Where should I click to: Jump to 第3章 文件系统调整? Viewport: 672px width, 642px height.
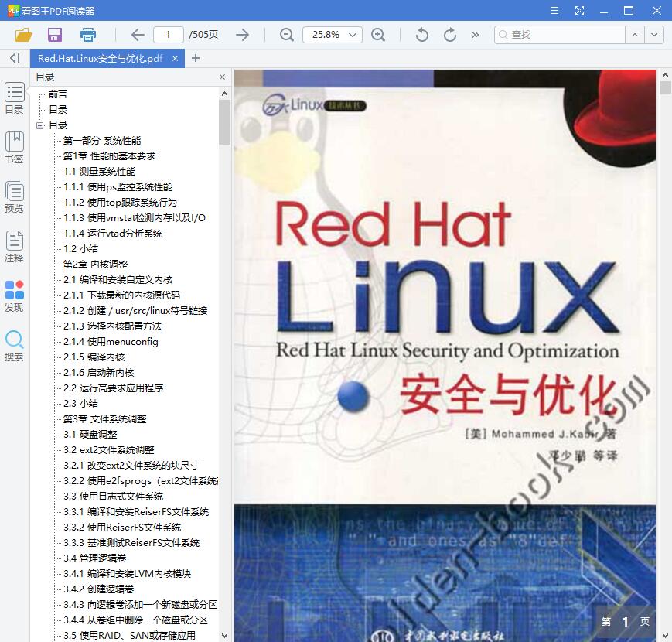[x=104, y=418]
